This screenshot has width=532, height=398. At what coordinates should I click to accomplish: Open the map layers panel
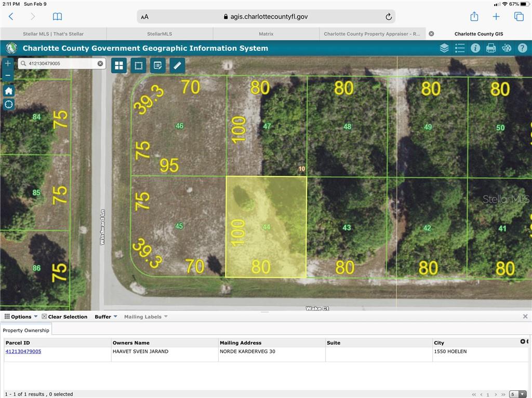pos(444,48)
